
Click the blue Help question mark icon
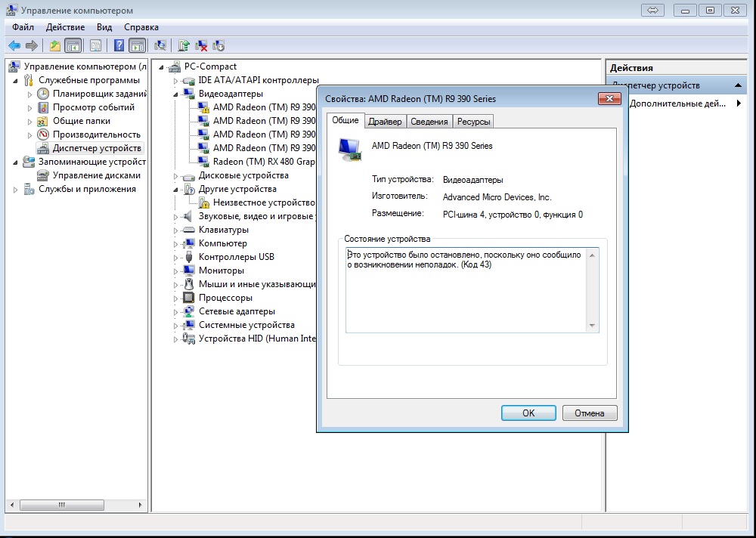(119, 46)
